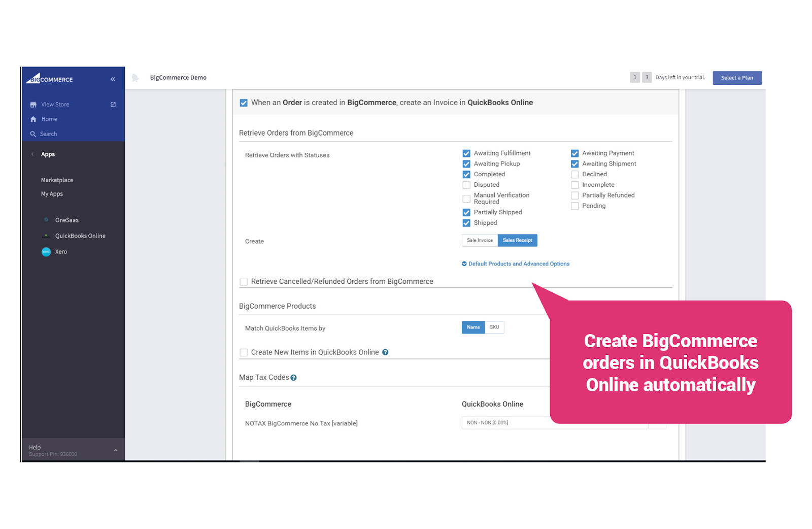Uncheck Awaiting Shipment status
The image size is (812, 529).
click(x=574, y=164)
